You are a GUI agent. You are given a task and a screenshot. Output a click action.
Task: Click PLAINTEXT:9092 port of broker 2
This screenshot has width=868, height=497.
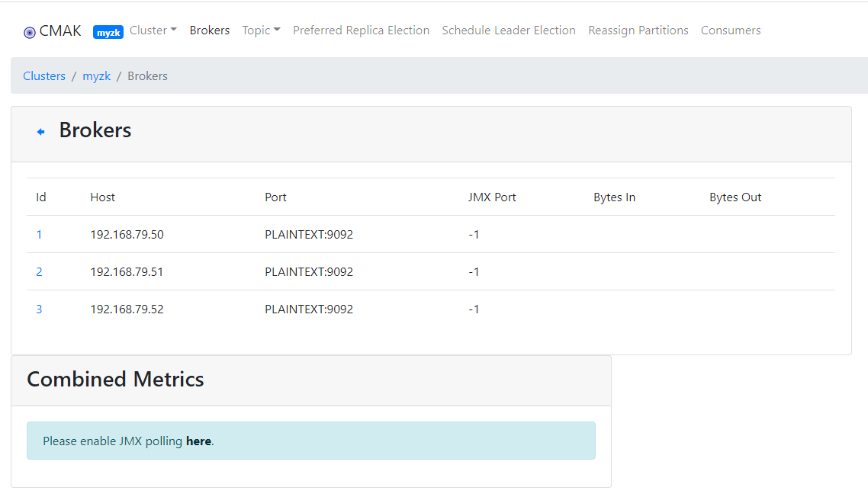[309, 271]
